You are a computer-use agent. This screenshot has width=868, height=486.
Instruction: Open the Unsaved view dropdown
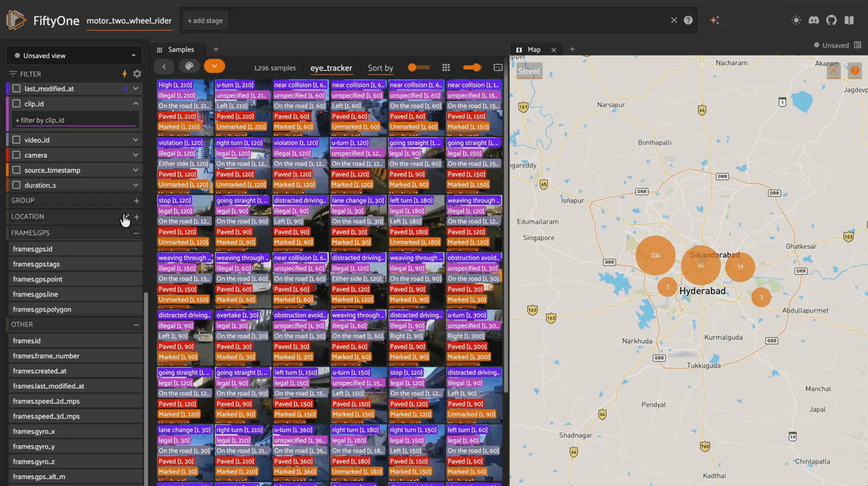(75, 55)
